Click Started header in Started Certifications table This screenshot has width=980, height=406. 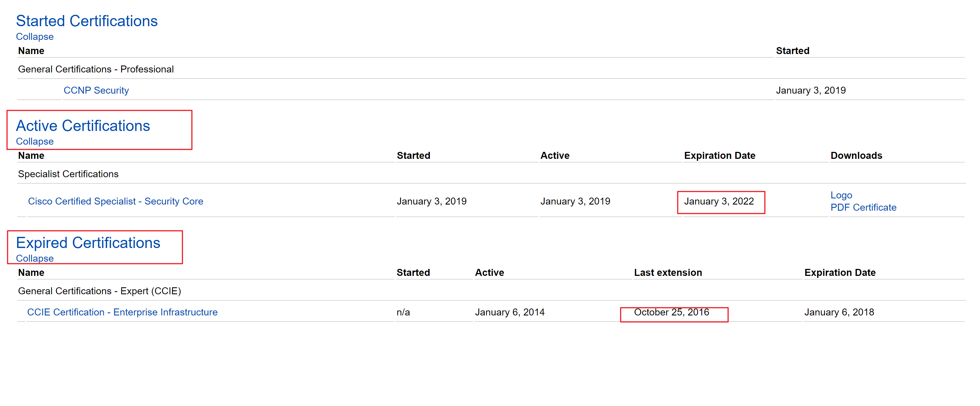click(x=793, y=51)
